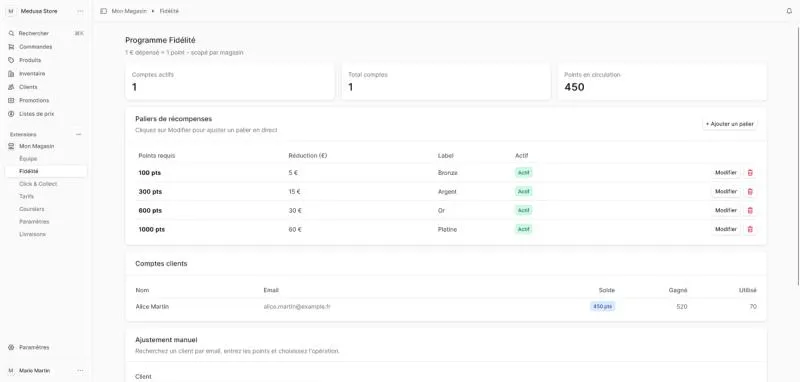This screenshot has width=800, height=382.
Task: Click the Actif badge on Argent row
Action: [523, 192]
